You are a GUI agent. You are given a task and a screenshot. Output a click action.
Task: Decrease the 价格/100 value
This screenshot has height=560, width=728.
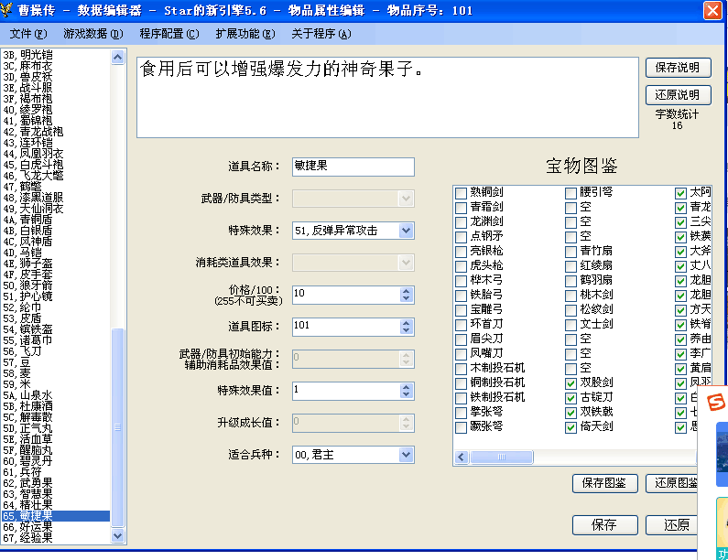point(407,298)
